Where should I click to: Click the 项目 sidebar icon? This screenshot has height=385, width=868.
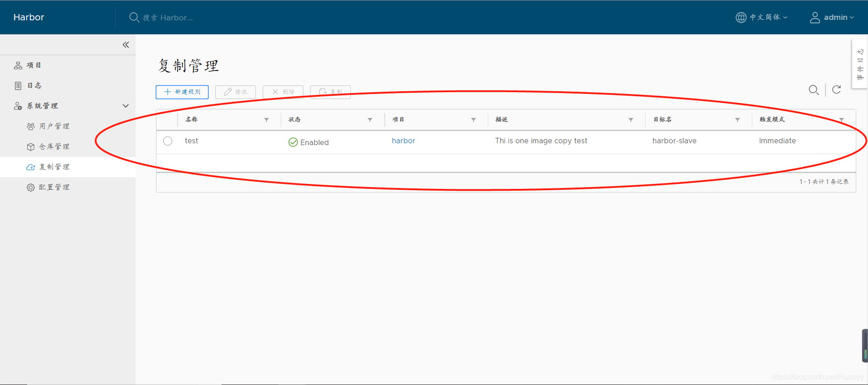point(18,66)
